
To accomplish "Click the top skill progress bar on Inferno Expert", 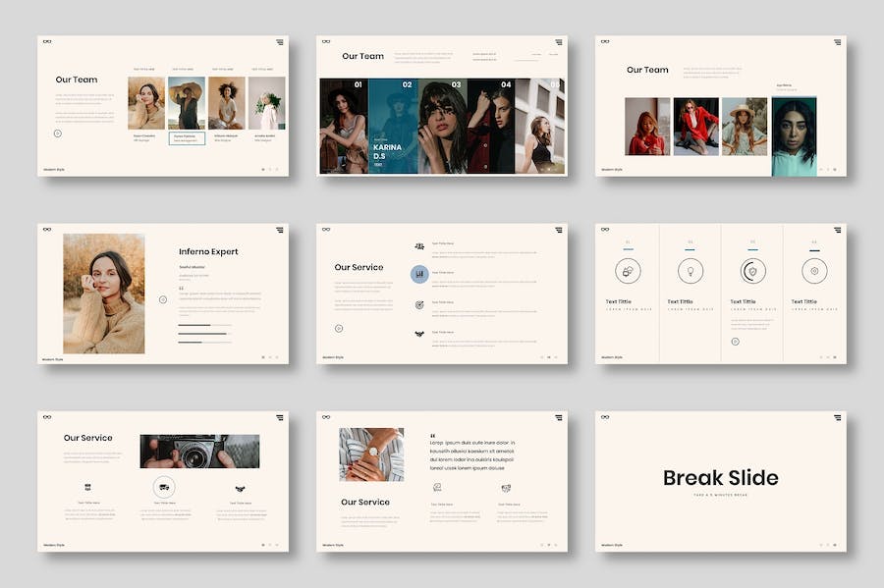I will coord(204,324).
